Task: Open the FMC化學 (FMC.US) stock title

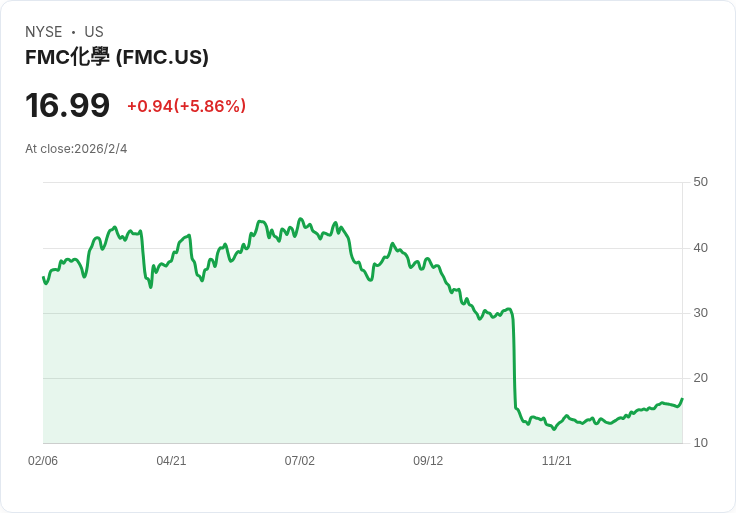Action: (x=117, y=57)
